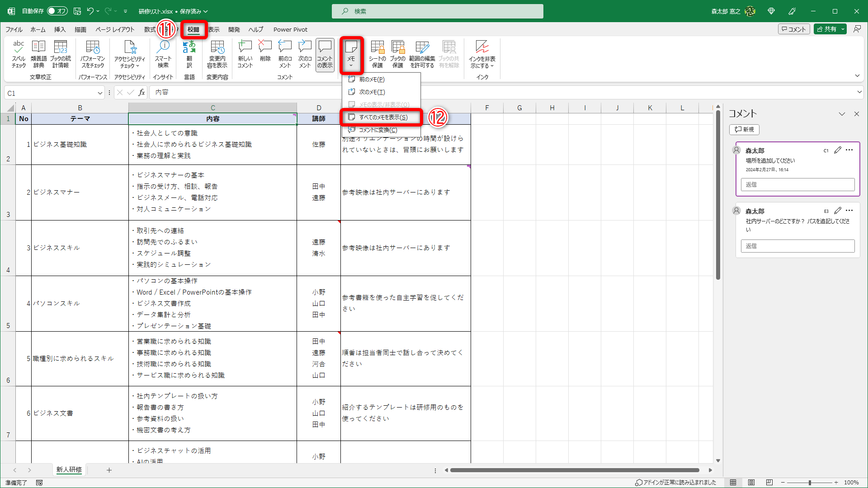Open the メモ dropdown menu
868x488 pixels.
coord(351,54)
